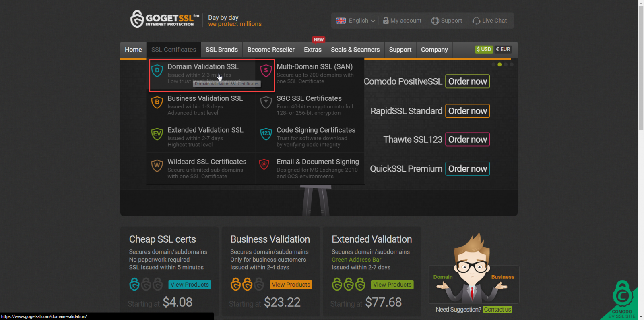Select Extended Validation SSL menu entry
Viewport: 644px width, 320px height.
[201, 137]
